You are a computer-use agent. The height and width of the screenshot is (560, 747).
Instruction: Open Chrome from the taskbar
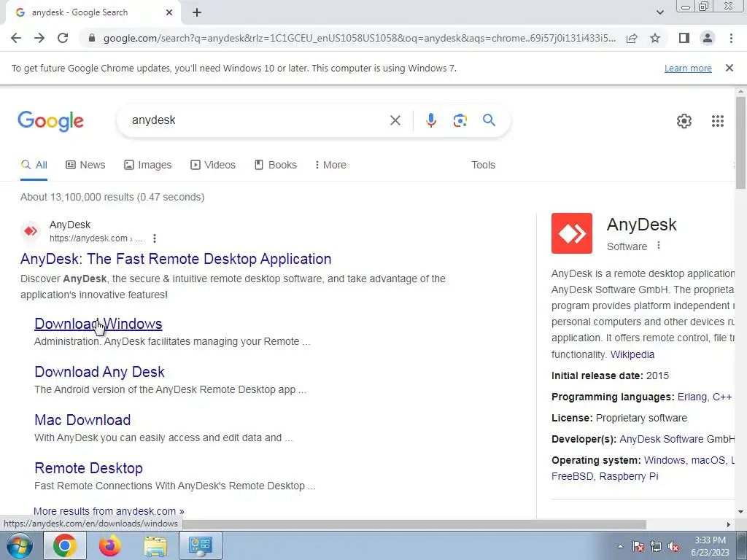coord(65,545)
